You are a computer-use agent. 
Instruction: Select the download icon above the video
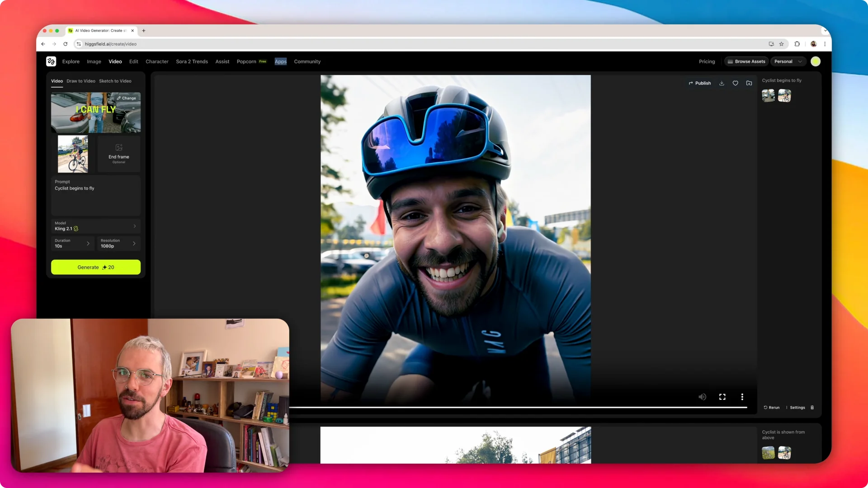[x=722, y=83]
